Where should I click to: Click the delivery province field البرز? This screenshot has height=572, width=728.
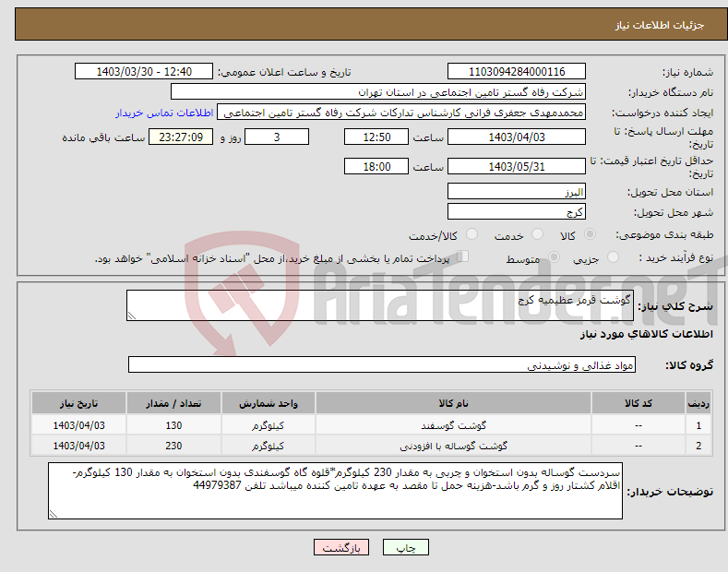coord(517,191)
